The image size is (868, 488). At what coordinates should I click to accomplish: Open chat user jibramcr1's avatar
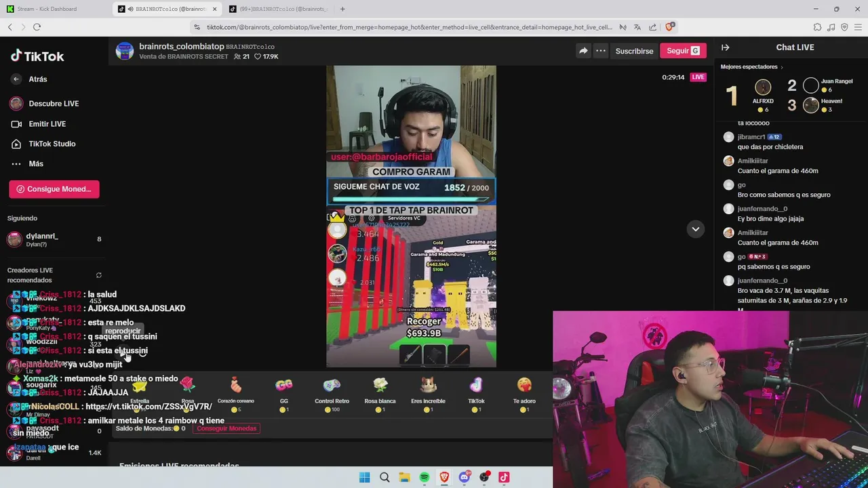(x=728, y=137)
